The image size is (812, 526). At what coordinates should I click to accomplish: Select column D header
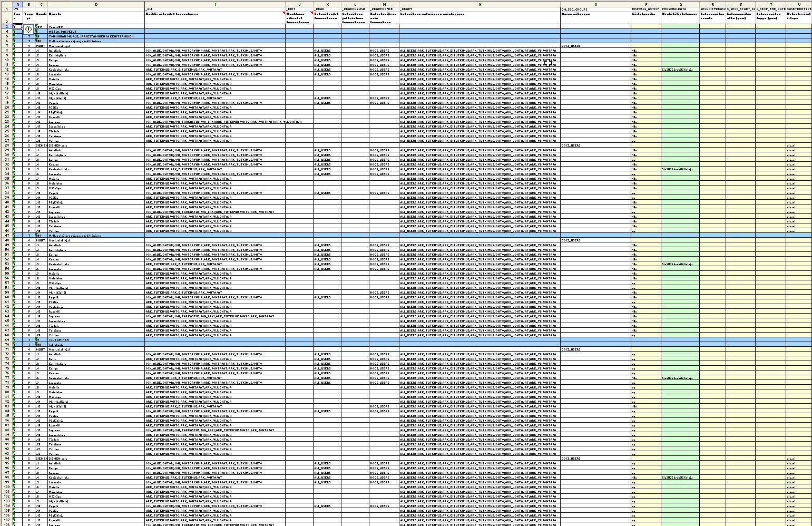(x=96, y=4)
